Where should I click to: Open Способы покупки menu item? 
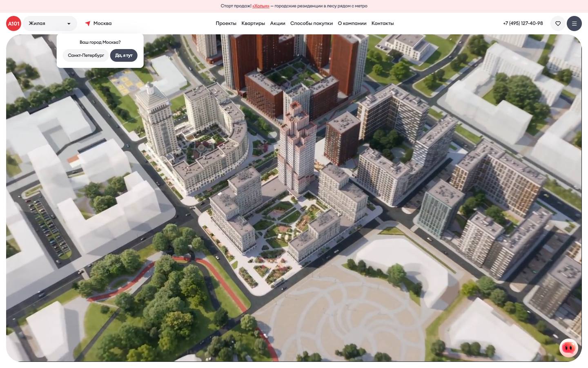[x=312, y=23]
